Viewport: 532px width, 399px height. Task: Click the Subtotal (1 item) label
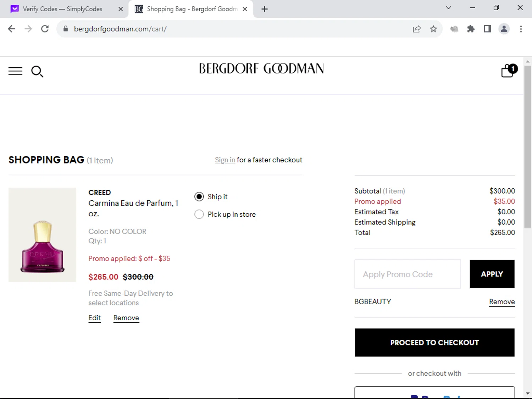pyautogui.click(x=379, y=191)
